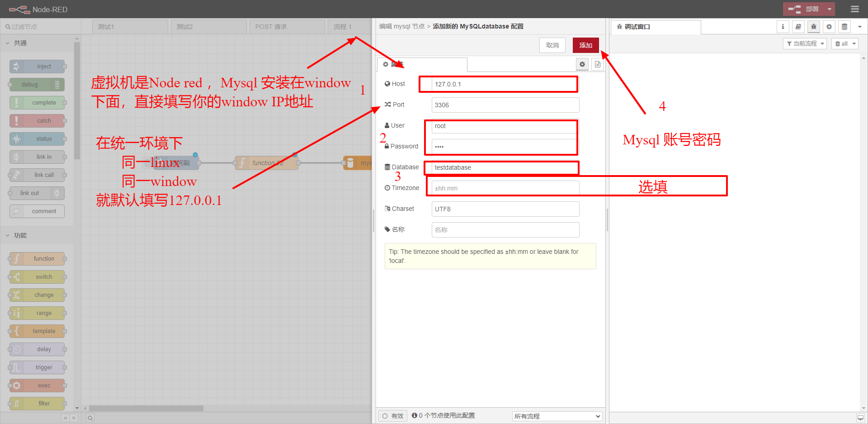Open the 所有流程 scope dropdown

[x=557, y=416]
